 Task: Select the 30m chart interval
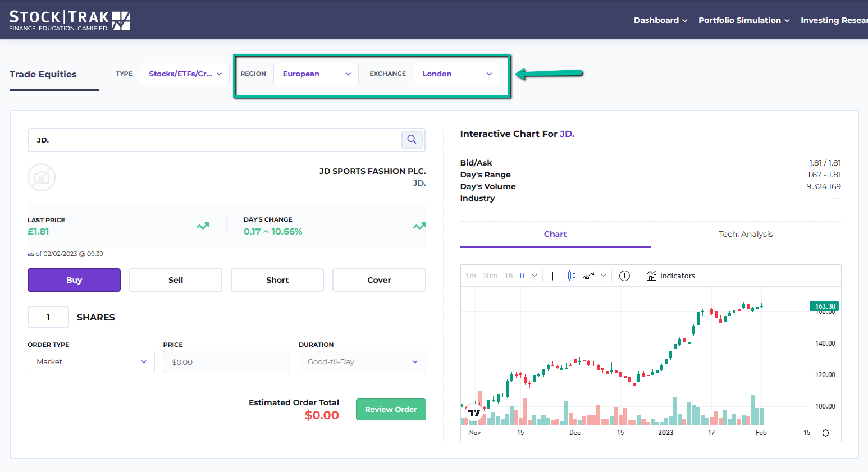pyautogui.click(x=490, y=276)
